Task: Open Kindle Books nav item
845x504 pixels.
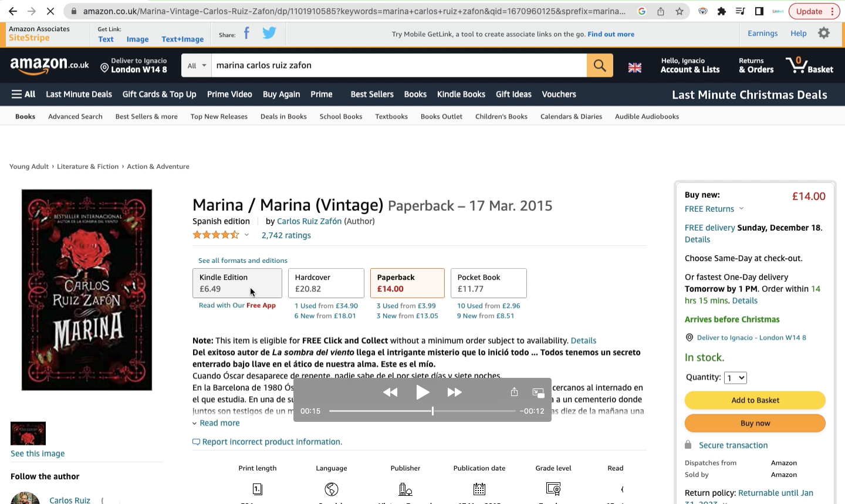Action: [461, 94]
